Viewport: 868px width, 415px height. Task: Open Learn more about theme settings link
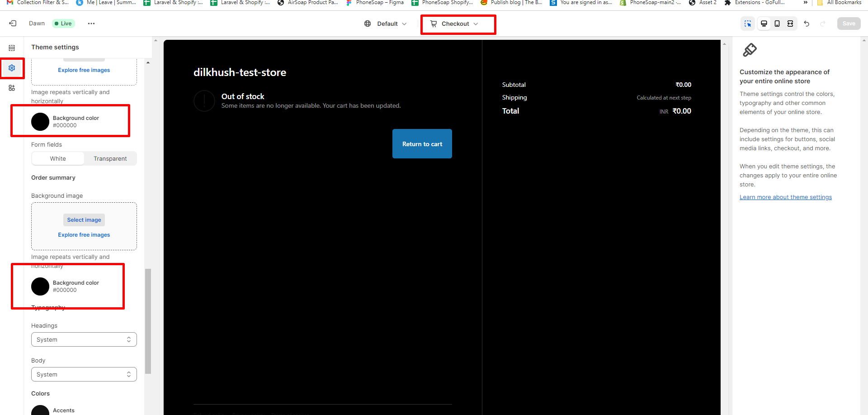coord(786,197)
